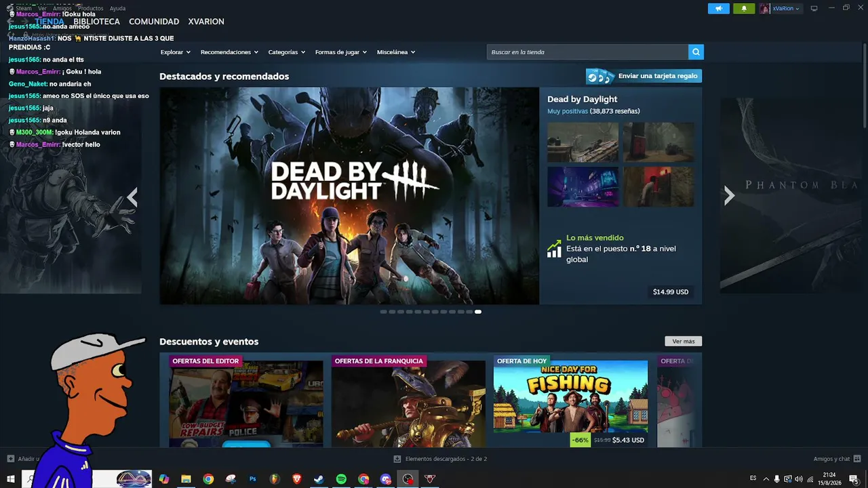This screenshot has height=488, width=868.
Task: Click the -66% discount badge
Action: click(580, 440)
